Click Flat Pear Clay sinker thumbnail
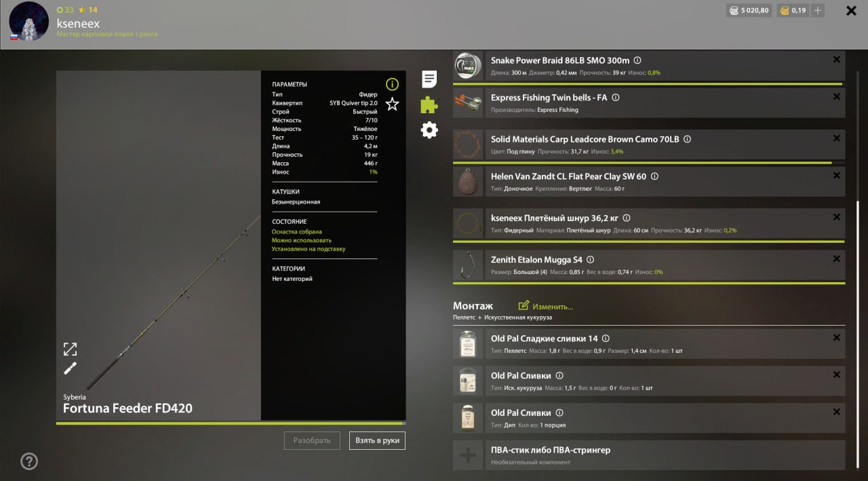 coord(468,182)
